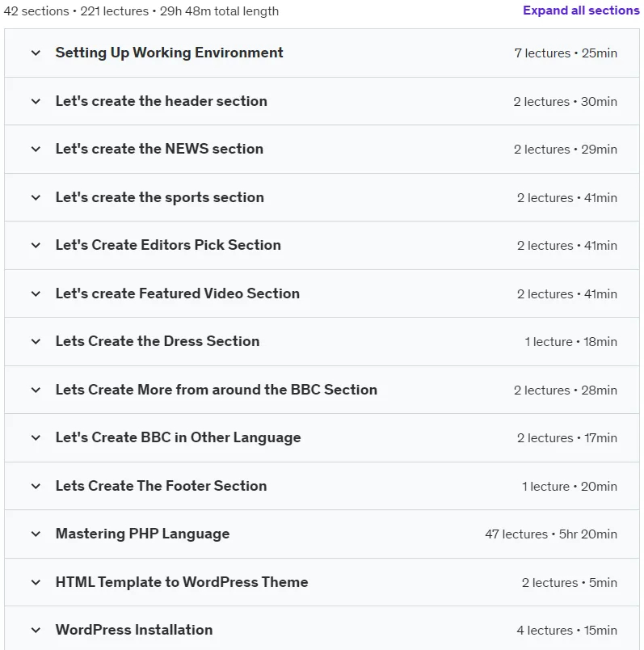Screen dimensions: 644x650
Task: Select 'Lets Create The Footer Section' heading
Action: click(162, 486)
